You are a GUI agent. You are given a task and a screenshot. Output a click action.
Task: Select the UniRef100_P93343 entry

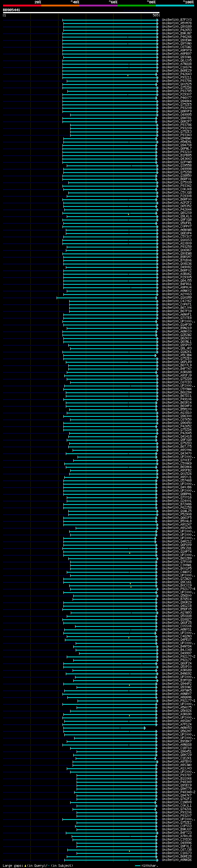coord(177,135)
